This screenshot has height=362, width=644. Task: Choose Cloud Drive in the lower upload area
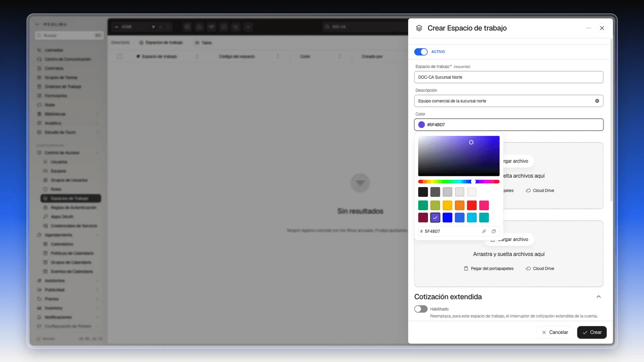tap(540, 268)
